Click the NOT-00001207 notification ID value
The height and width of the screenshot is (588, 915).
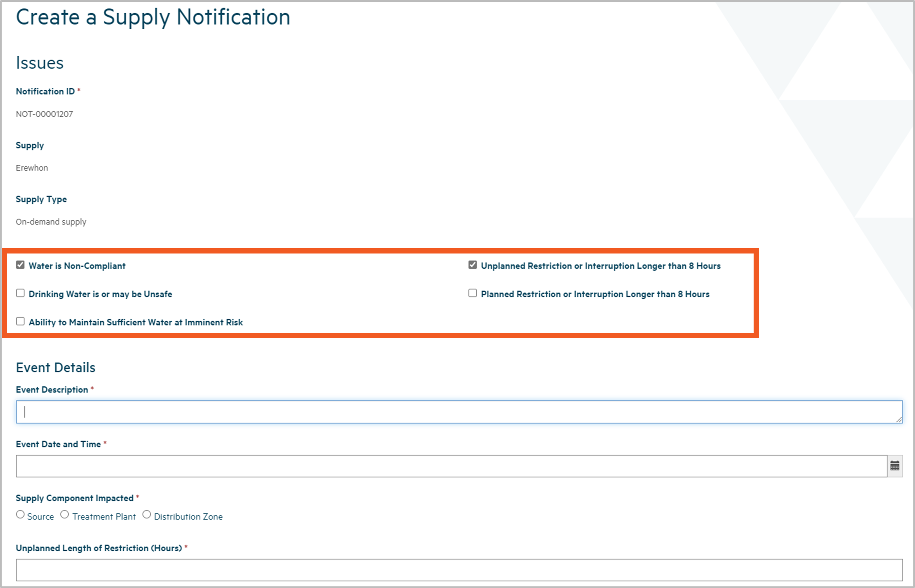click(44, 114)
